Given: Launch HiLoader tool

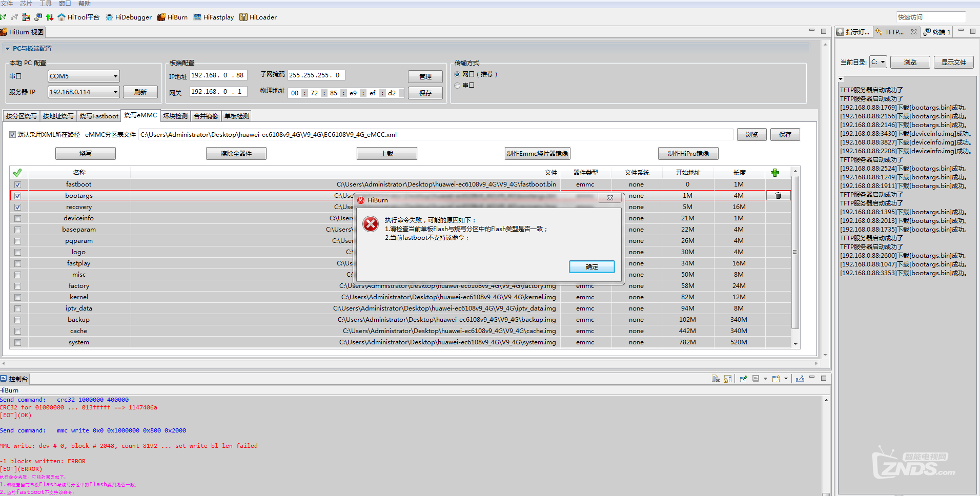Looking at the screenshot, I should point(258,17).
